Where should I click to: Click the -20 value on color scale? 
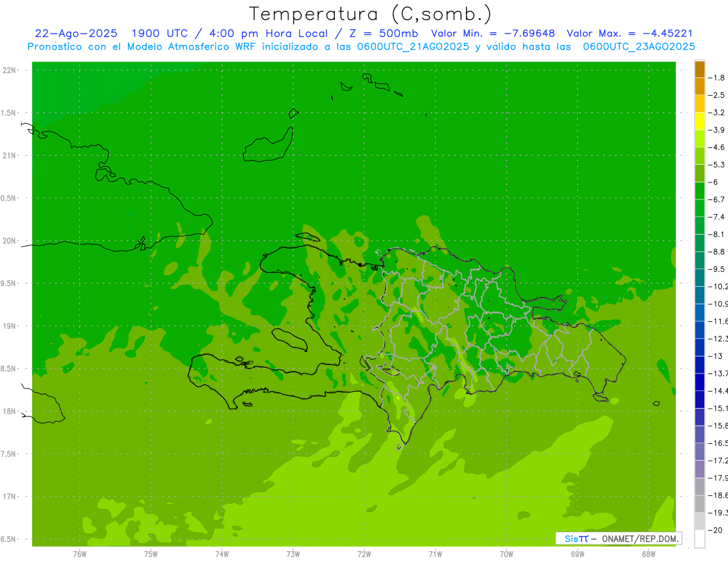(716, 530)
